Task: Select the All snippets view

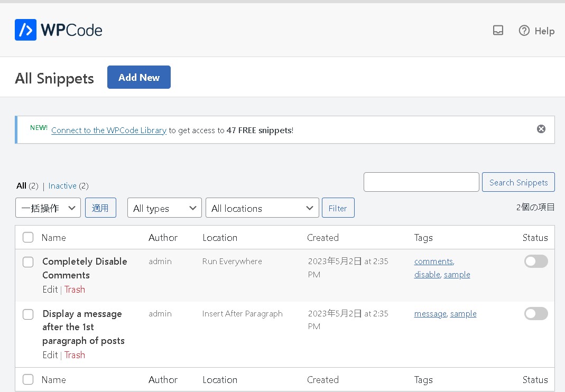Action: [x=22, y=185]
